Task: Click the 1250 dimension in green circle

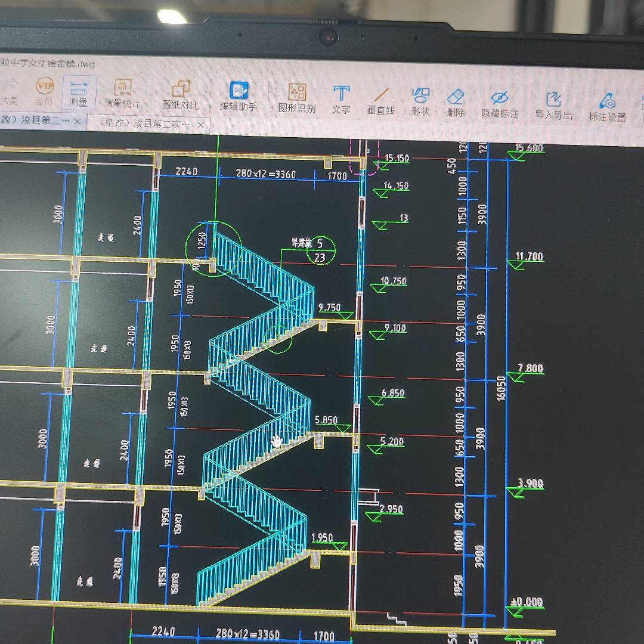Action: click(x=202, y=241)
